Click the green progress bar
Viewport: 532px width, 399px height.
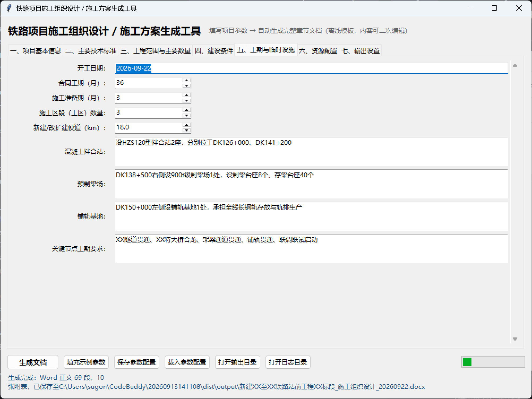[493, 362]
